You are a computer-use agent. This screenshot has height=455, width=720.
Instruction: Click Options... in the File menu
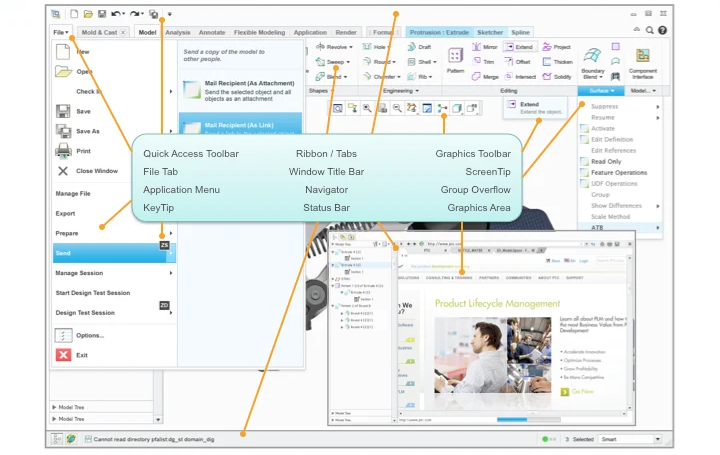click(x=89, y=335)
